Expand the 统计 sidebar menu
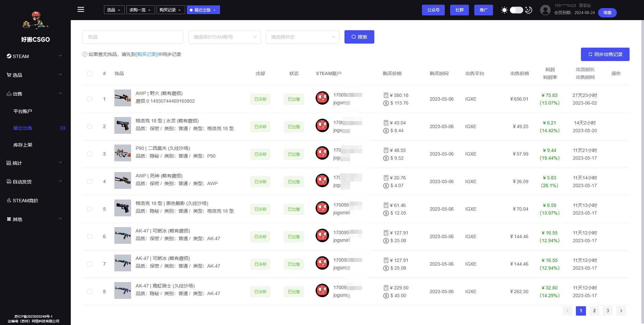644x325 pixels. [x=35, y=163]
